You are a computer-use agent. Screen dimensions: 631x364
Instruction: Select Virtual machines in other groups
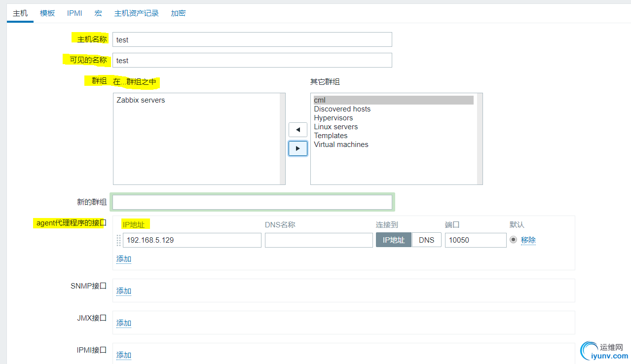click(341, 145)
